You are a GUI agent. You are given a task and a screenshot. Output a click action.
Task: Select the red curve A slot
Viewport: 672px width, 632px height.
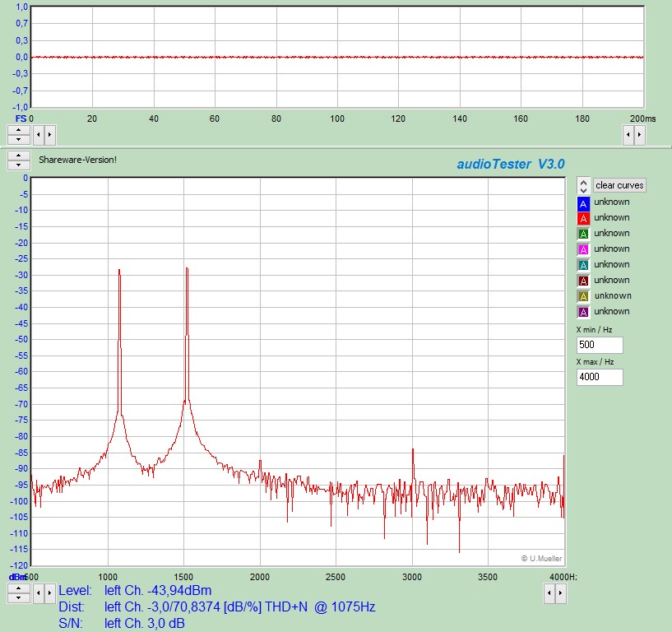[x=583, y=218]
